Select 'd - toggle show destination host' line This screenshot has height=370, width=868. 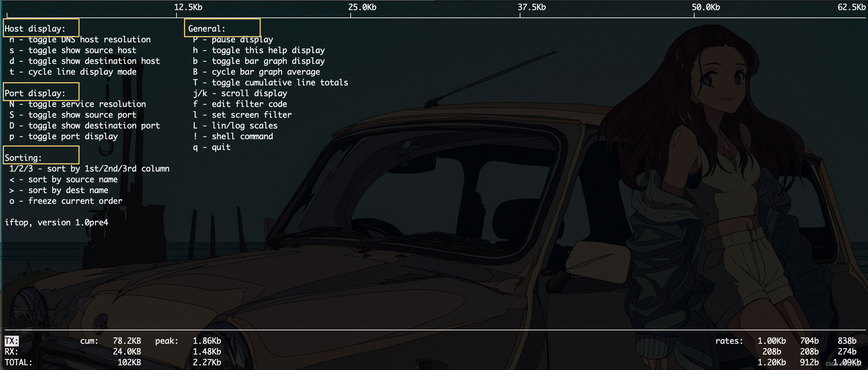coord(85,61)
